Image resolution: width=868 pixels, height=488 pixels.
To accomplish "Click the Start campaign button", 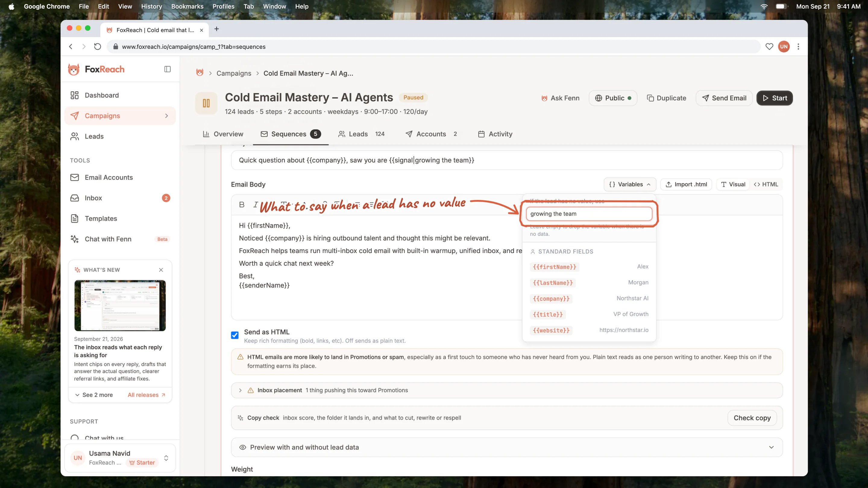I will (x=774, y=98).
